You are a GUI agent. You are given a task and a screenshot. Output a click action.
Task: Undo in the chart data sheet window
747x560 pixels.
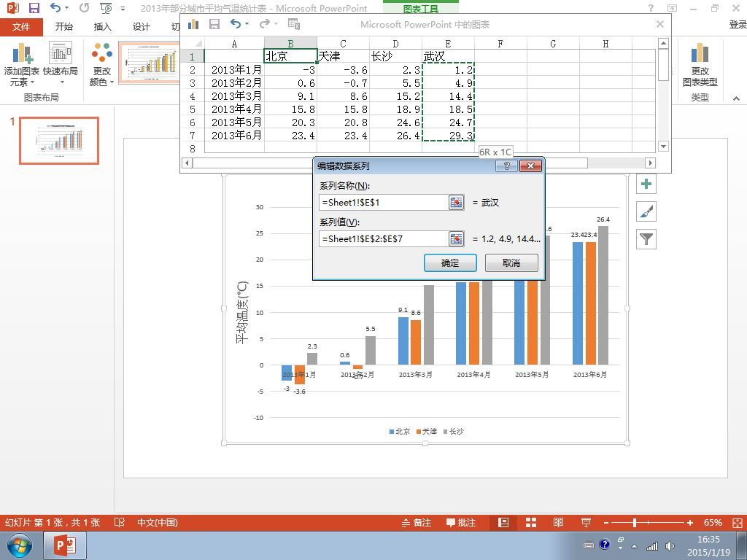pyautogui.click(x=236, y=24)
